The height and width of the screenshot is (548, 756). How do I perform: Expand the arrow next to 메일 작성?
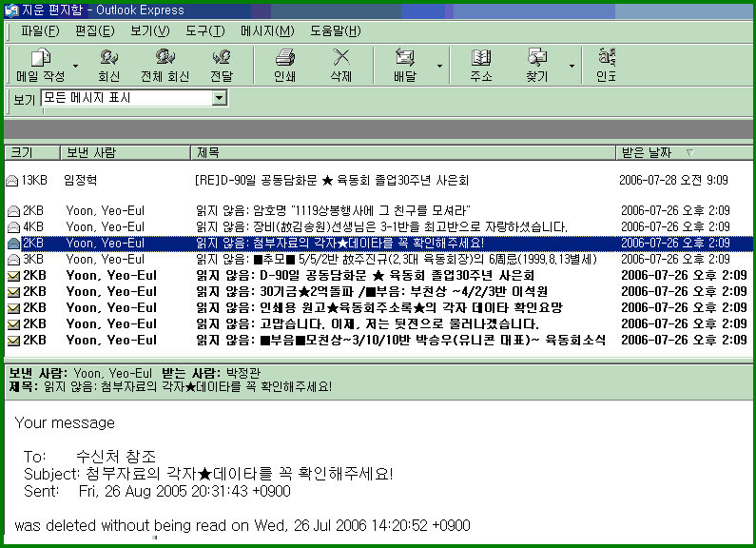76,67
